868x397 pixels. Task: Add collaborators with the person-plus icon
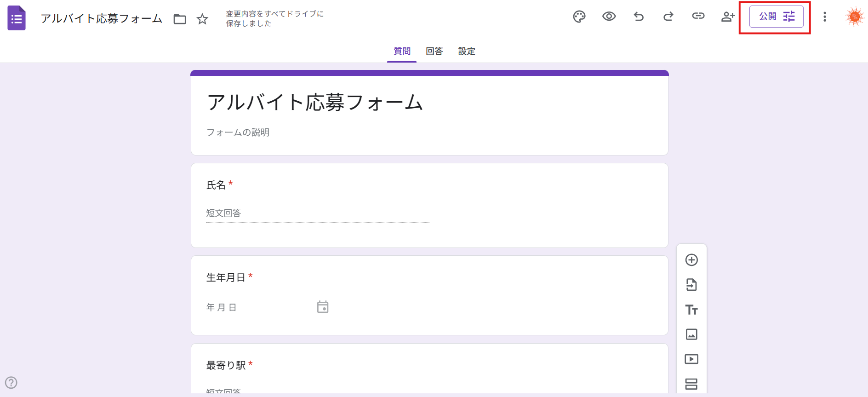(x=728, y=17)
